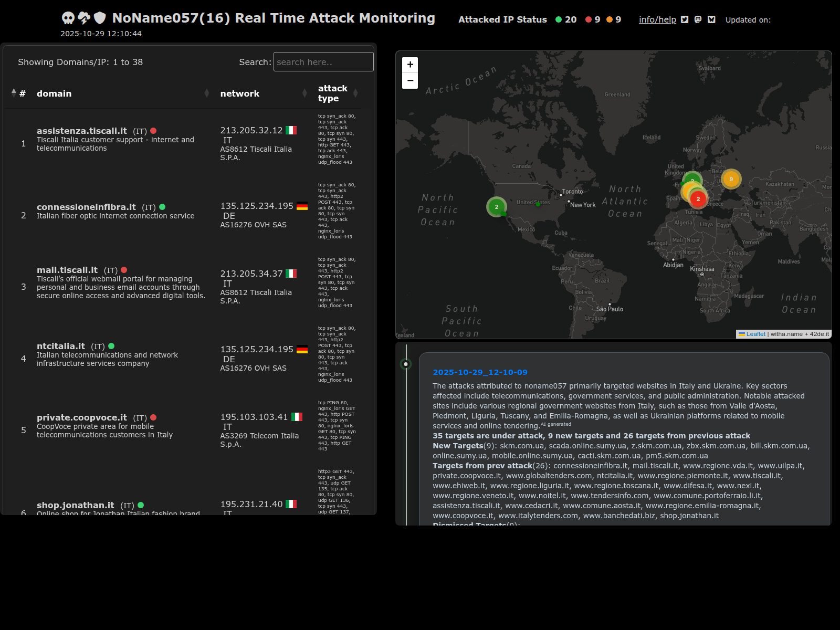Click the green status dot beside connessioneinfibra.it
840x630 pixels.
click(162, 207)
